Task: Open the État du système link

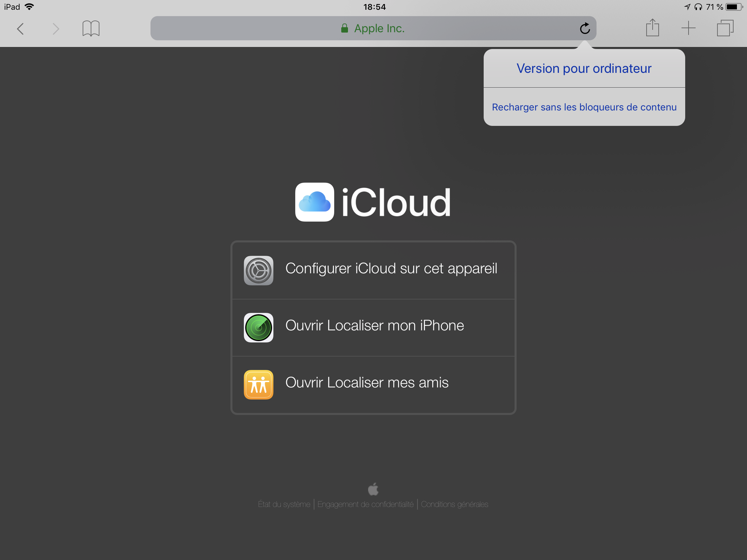Action: pyautogui.click(x=284, y=504)
